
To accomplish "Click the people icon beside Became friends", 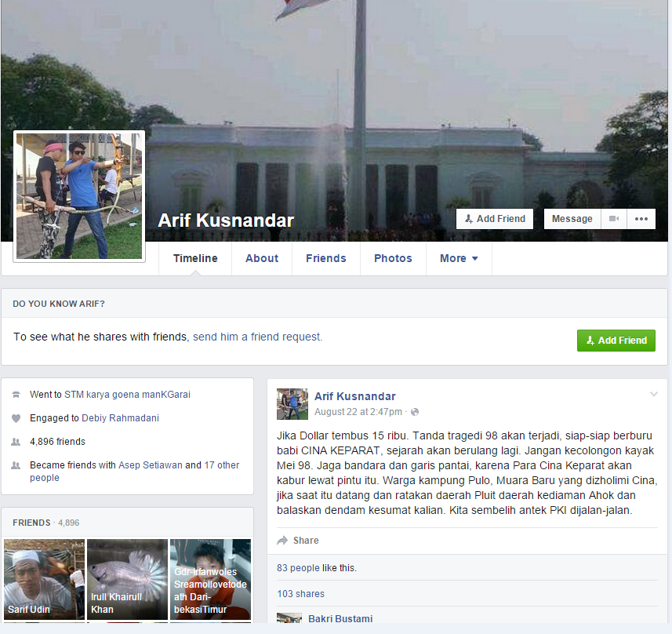I will click(16, 465).
